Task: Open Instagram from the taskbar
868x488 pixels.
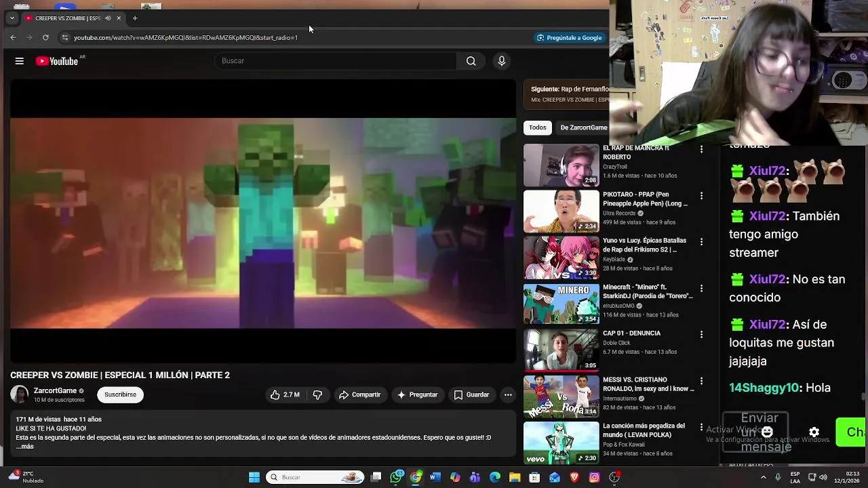Action: [x=594, y=477]
